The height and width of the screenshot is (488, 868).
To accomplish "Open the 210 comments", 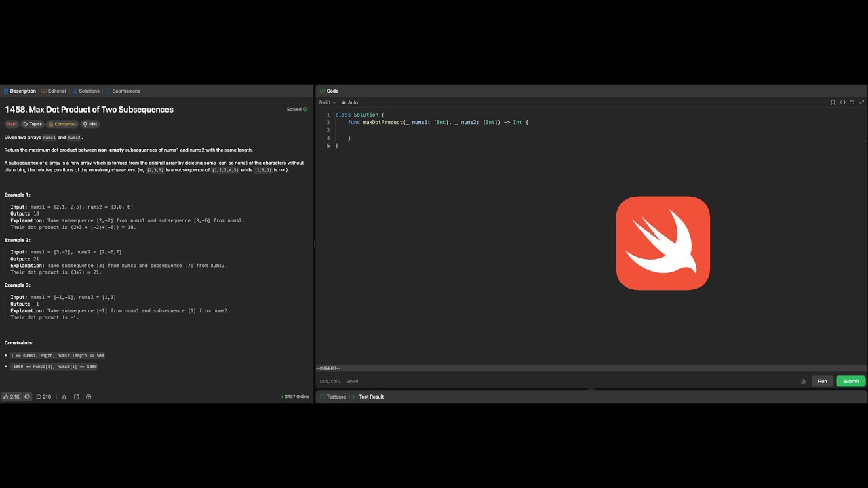I will click(x=43, y=396).
